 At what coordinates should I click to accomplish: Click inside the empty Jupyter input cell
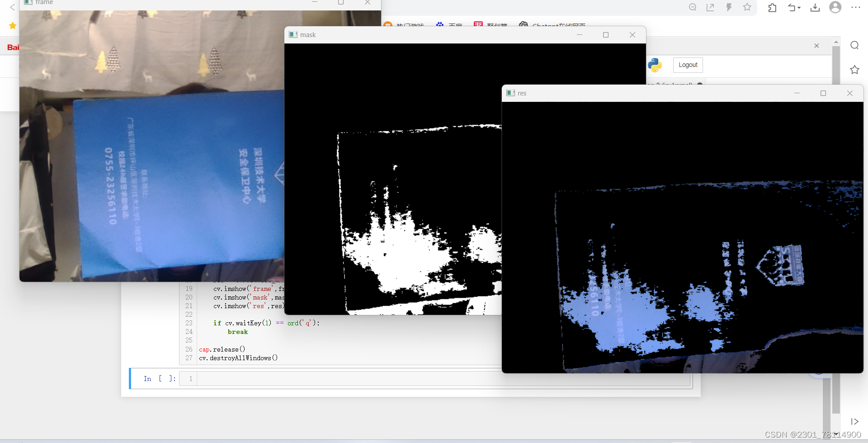point(444,379)
